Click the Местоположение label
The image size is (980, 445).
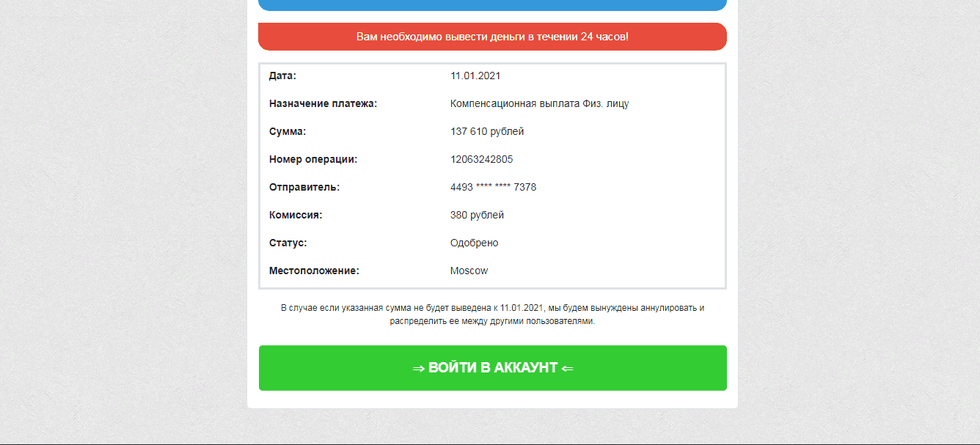[314, 271]
